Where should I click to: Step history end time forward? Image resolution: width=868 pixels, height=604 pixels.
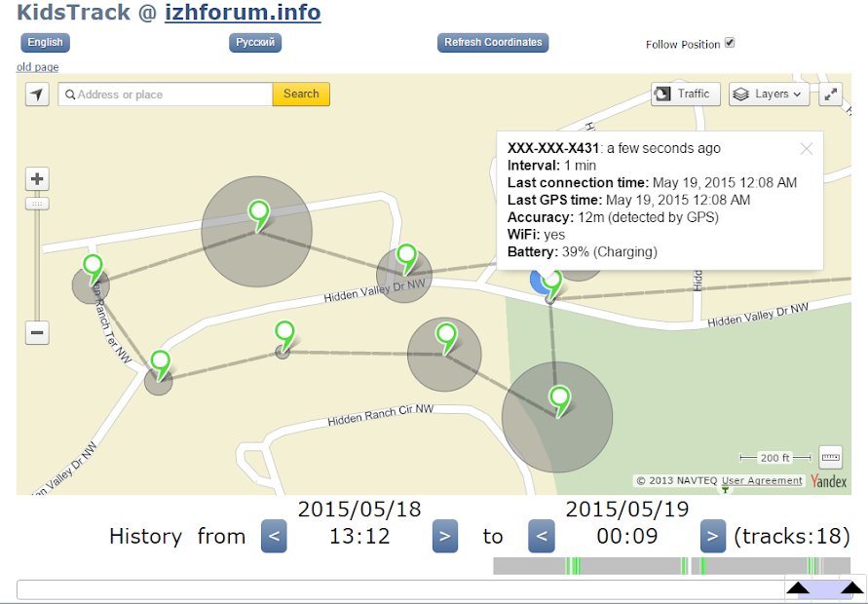coord(713,536)
